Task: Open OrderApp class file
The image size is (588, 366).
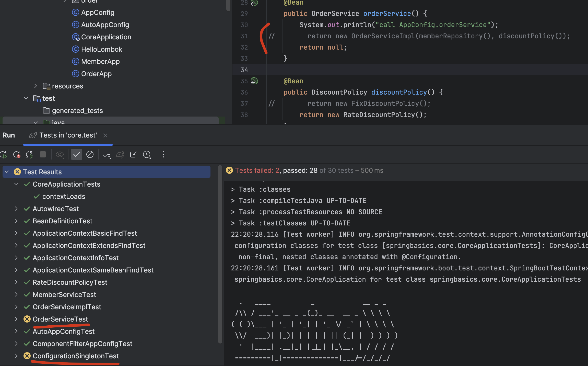Action: point(96,74)
